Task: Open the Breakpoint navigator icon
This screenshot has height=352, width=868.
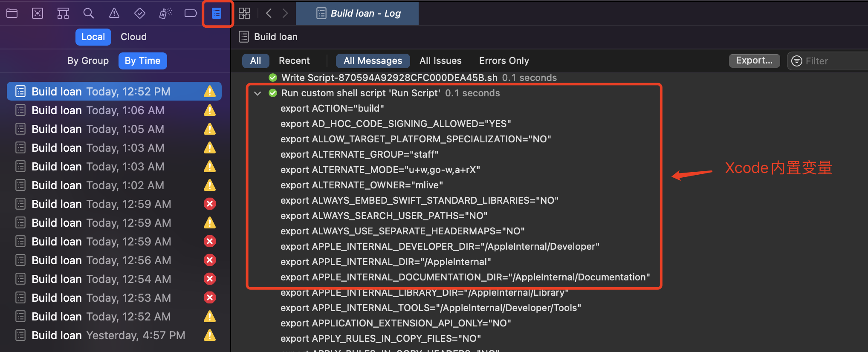Action: (x=191, y=13)
